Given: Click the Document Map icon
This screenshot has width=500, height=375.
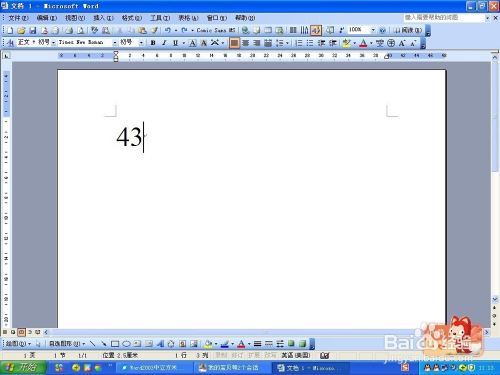Looking at the screenshot, I should point(330,31).
